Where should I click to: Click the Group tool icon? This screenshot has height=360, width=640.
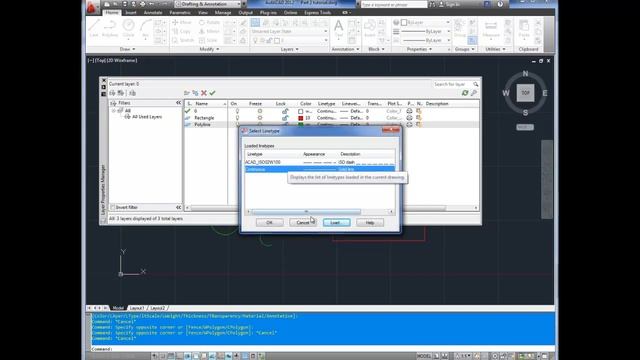pyautogui.click(x=459, y=28)
